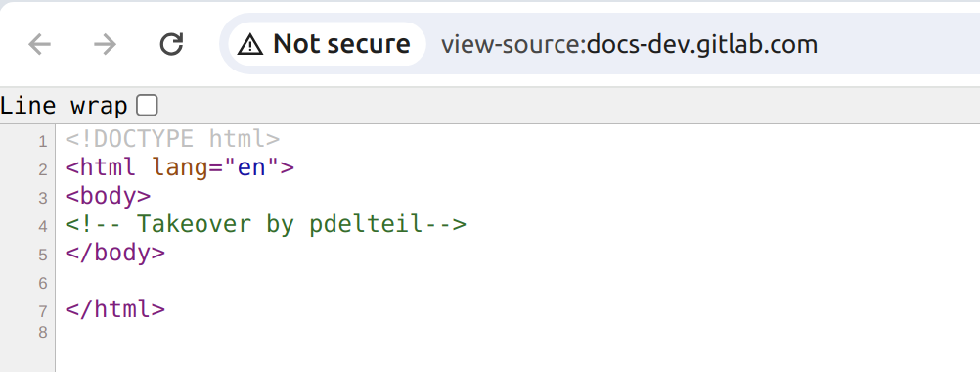Click the Line wrap label text

64,106
